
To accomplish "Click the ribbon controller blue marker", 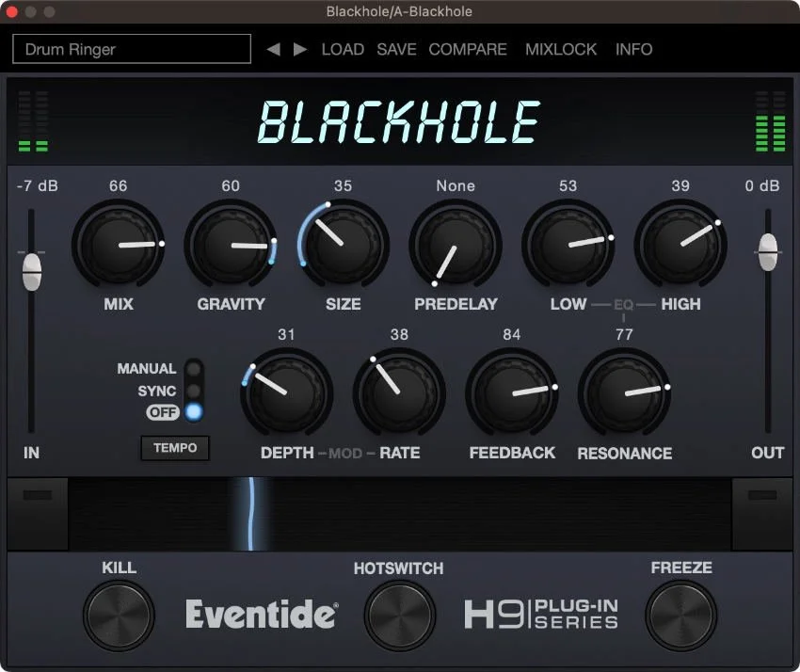I will (x=251, y=514).
